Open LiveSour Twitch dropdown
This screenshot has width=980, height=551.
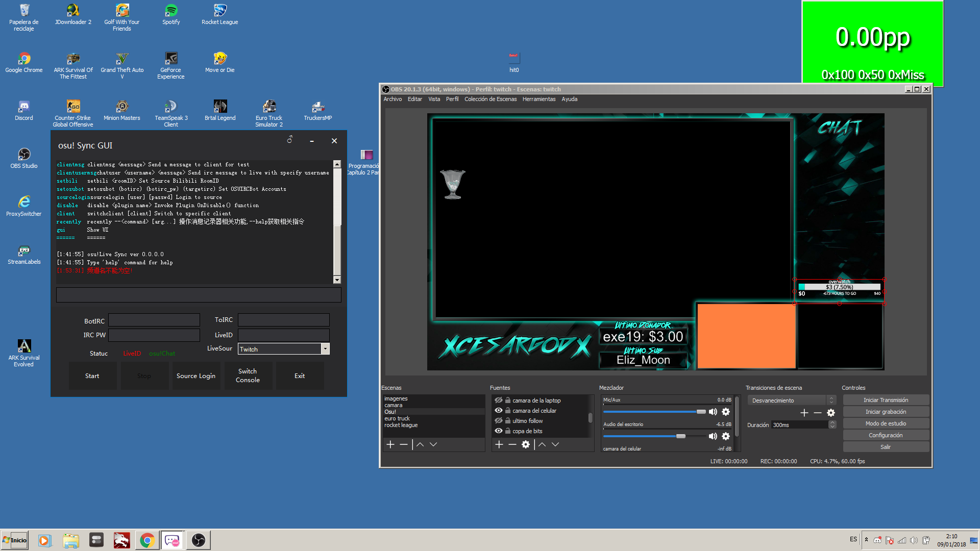pyautogui.click(x=325, y=349)
